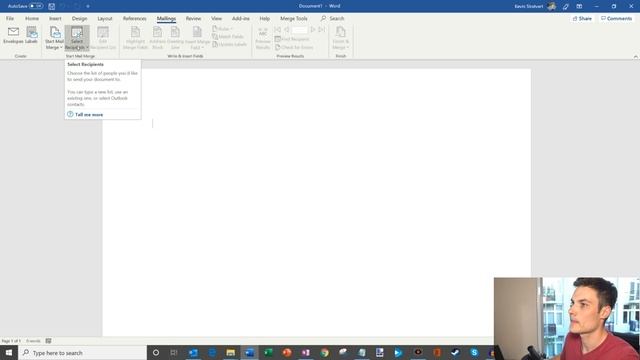
Task: Click the Greeting Line icon
Action: [x=175, y=38]
